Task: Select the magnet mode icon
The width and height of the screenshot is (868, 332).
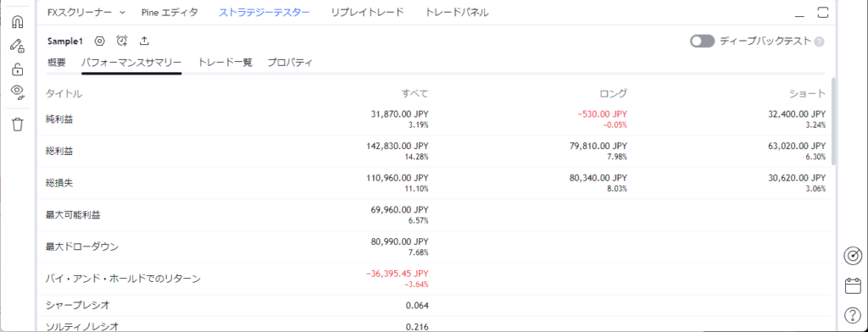Action: click(x=18, y=21)
